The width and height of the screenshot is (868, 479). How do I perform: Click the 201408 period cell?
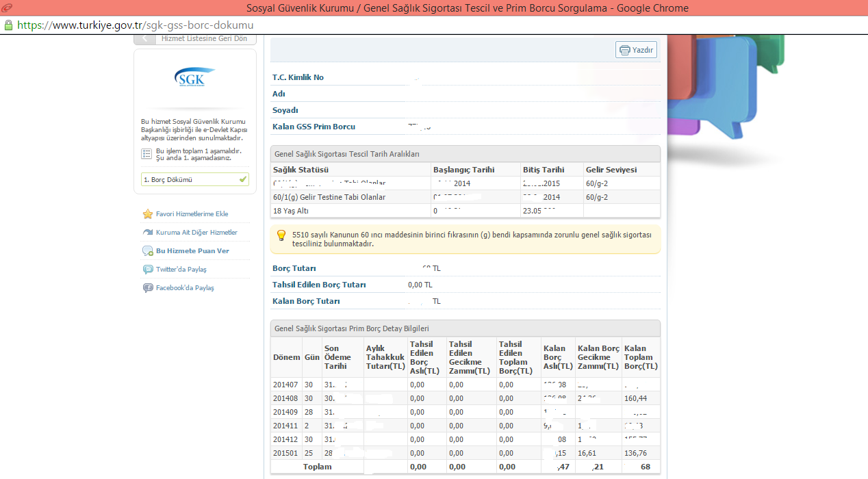[286, 398]
